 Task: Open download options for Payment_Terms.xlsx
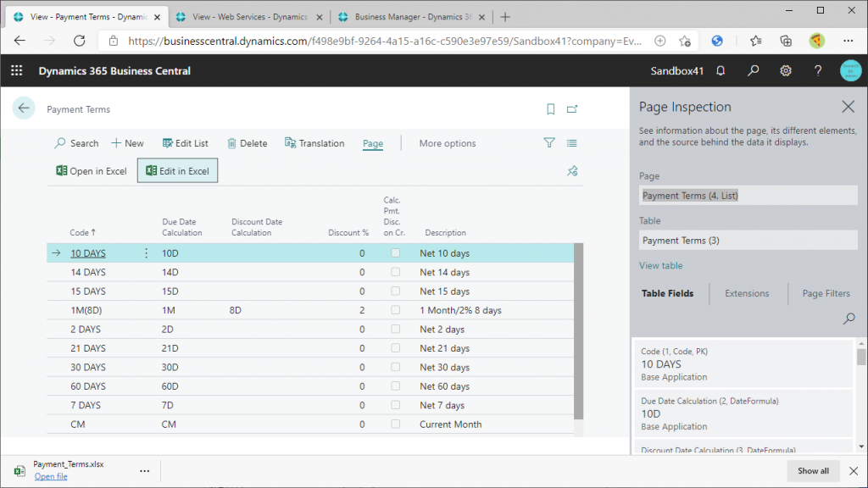(x=144, y=471)
